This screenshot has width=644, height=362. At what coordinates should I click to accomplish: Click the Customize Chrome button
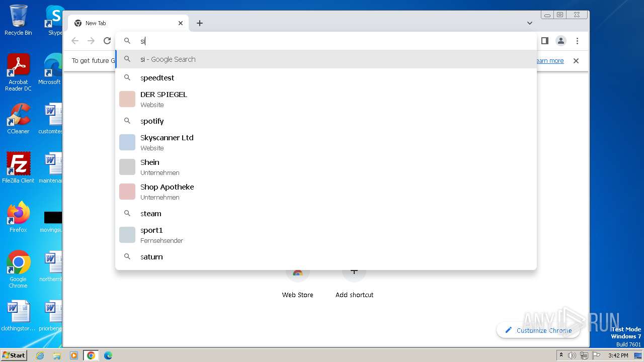pyautogui.click(x=538, y=330)
